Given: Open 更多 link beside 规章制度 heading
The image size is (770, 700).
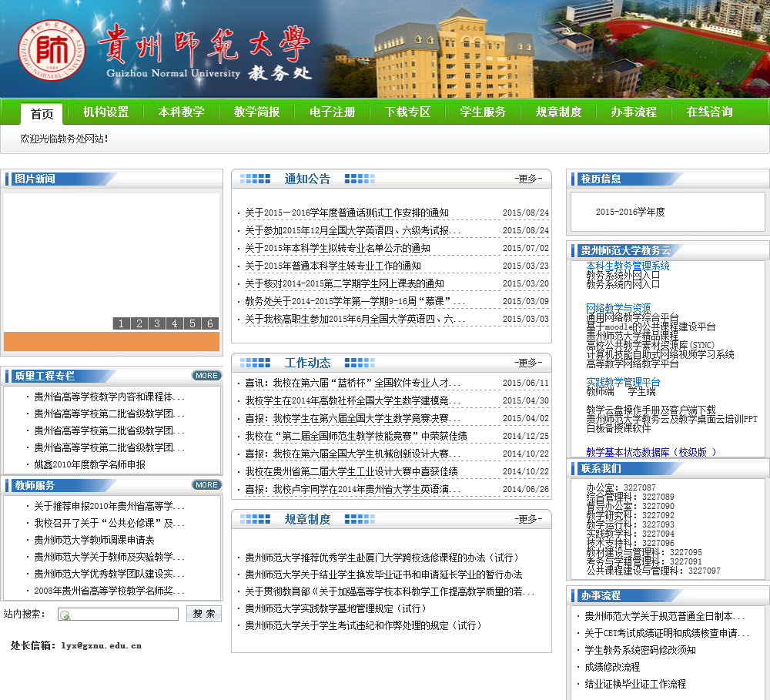Looking at the screenshot, I should 528,519.
